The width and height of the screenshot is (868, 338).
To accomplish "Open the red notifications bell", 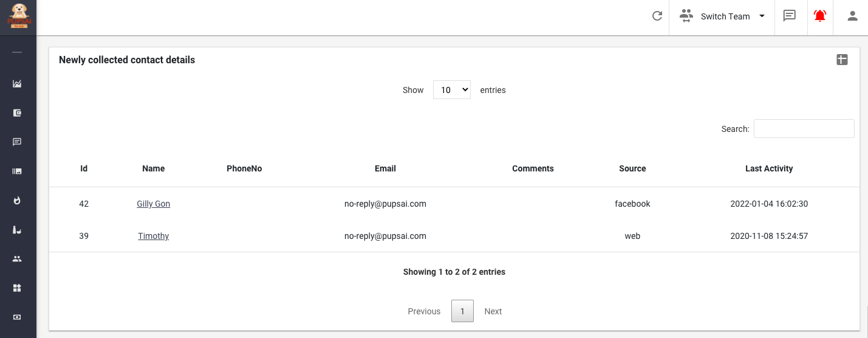I will [820, 16].
